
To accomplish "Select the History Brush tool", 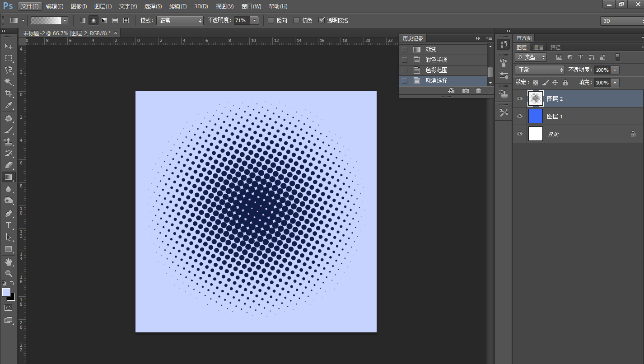I will click(9, 154).
